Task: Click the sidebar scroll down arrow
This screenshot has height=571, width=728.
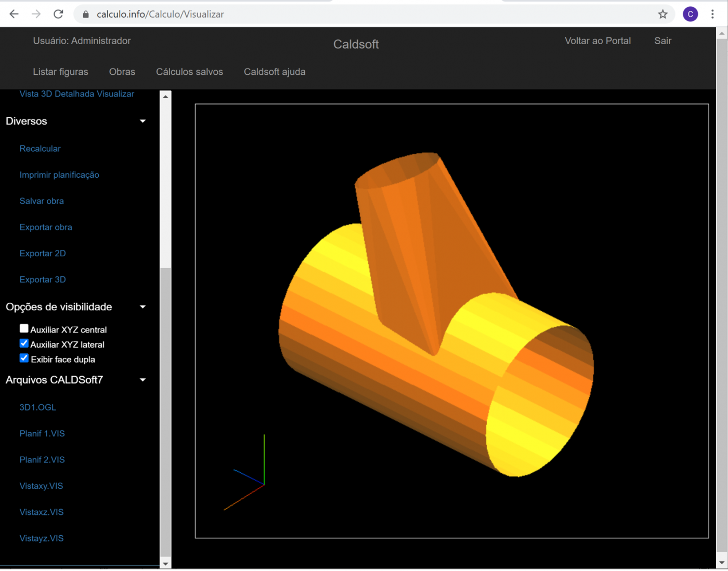Action: pyautogui.click(x=165, y=563)
